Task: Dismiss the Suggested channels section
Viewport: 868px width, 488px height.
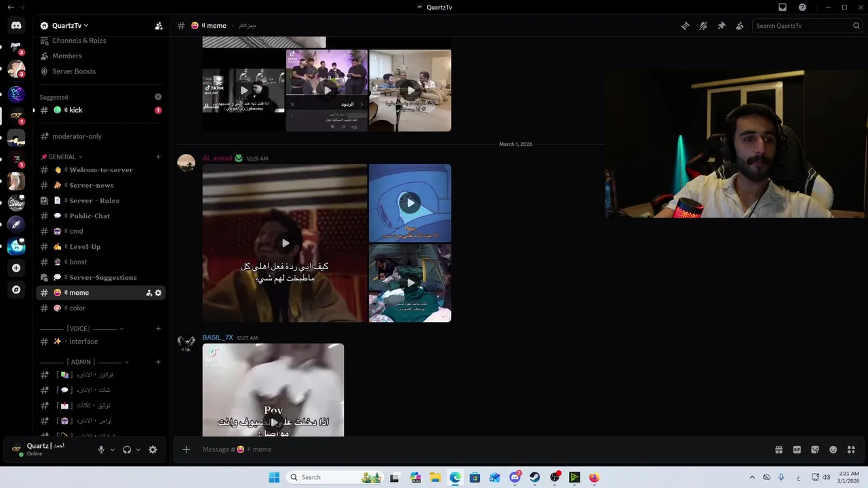Action: coord(158,97)
